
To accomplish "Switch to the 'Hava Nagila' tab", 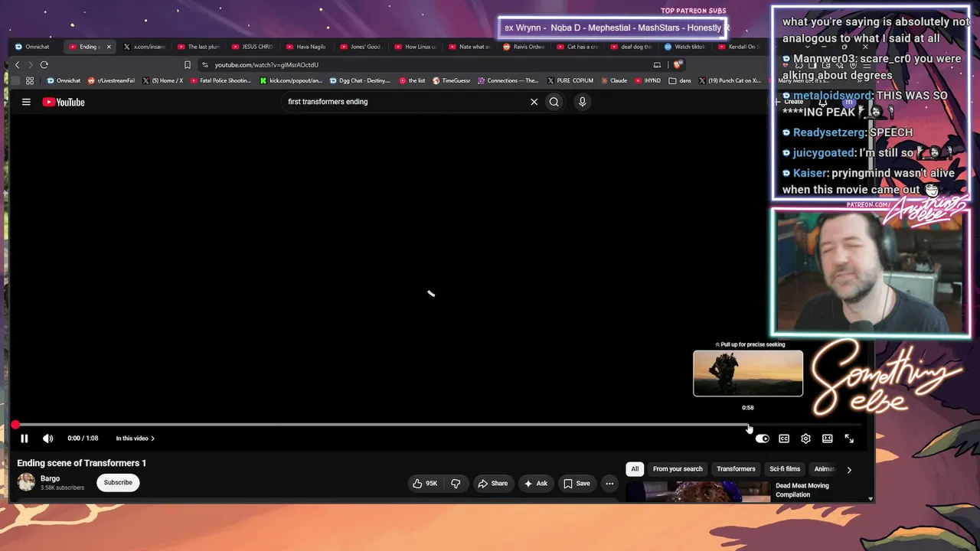I will tap(308, 47).
